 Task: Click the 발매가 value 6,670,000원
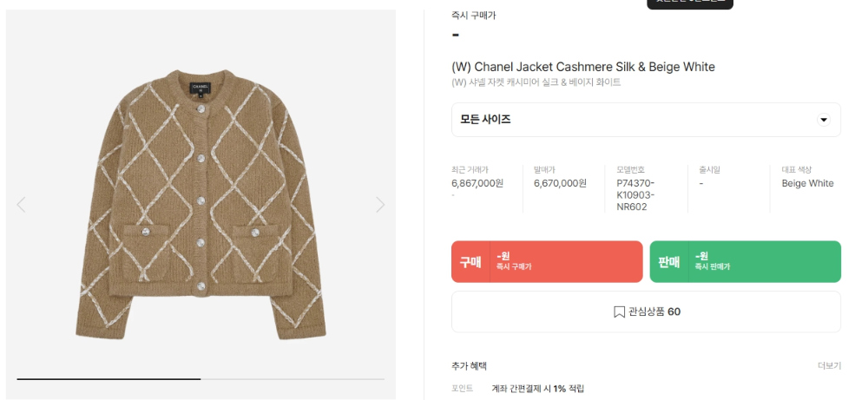coord(560,183)
